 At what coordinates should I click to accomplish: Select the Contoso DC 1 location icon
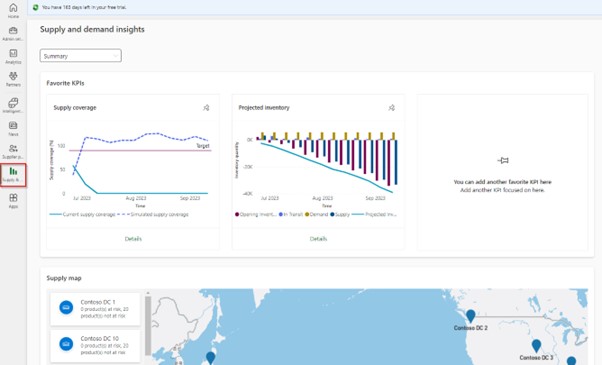point(66,307)
